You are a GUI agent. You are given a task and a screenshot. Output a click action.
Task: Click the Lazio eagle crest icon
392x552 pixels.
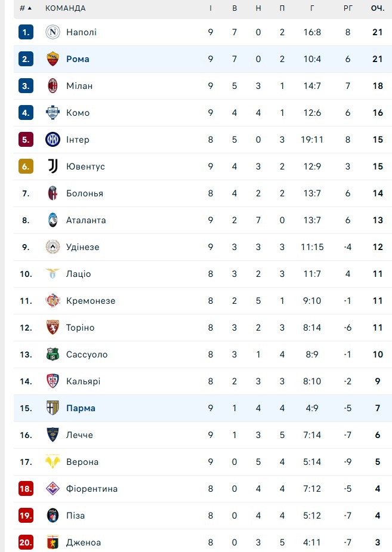click(x=53, y=274)
